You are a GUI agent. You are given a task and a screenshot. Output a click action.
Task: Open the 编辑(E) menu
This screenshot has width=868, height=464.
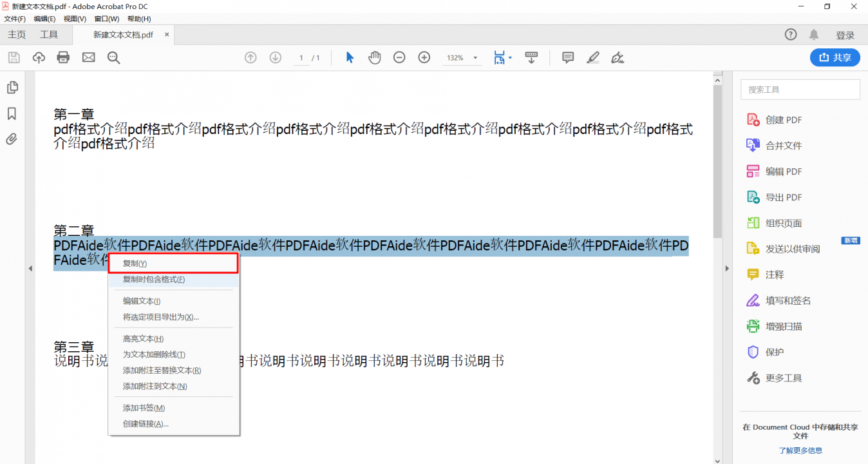pos(44,19)
